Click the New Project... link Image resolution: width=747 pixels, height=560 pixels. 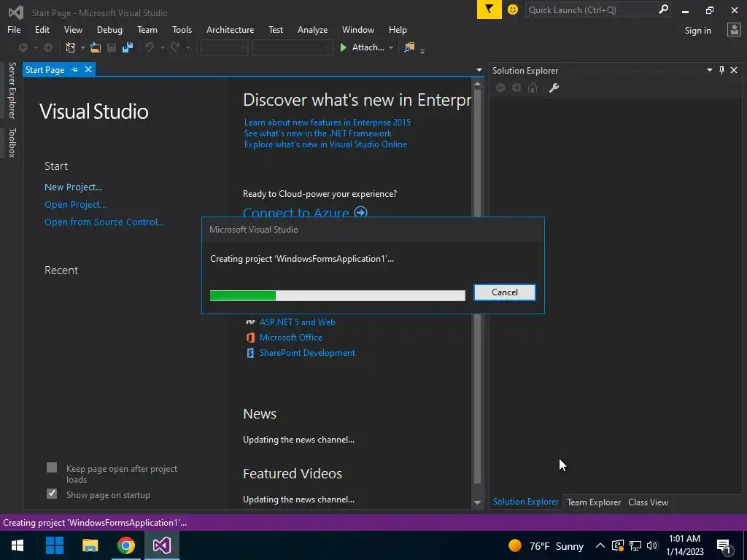74,187
